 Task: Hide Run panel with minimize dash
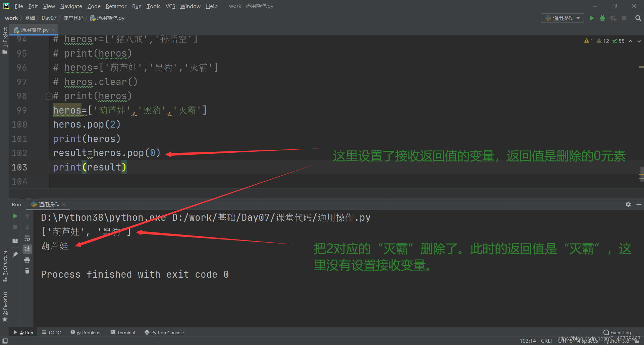point(639,204)
